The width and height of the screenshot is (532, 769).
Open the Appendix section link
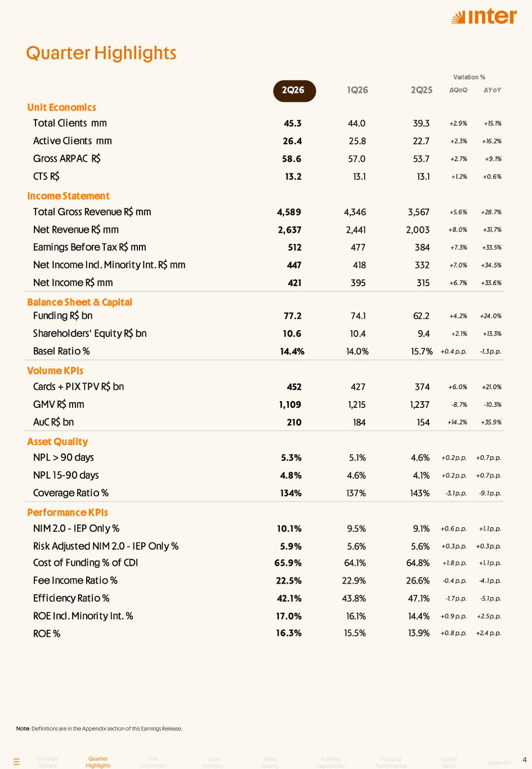coord(499,763)
